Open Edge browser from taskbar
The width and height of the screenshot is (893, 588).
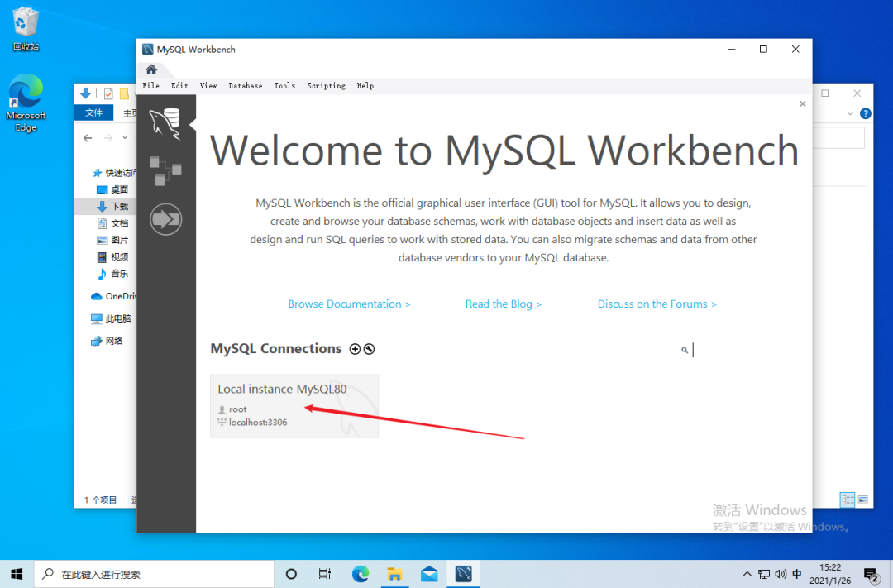360,574
